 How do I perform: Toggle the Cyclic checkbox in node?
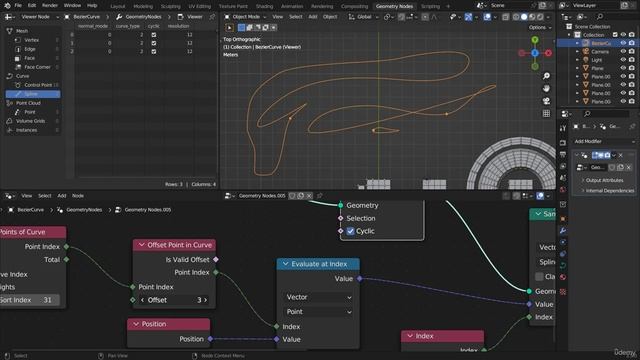(x=350, y=231)
